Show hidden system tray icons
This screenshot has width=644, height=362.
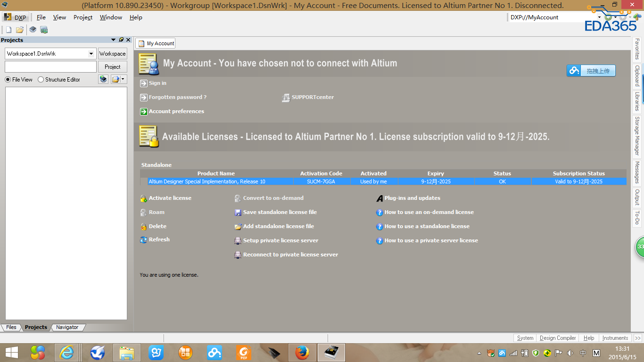click(479, 353)
